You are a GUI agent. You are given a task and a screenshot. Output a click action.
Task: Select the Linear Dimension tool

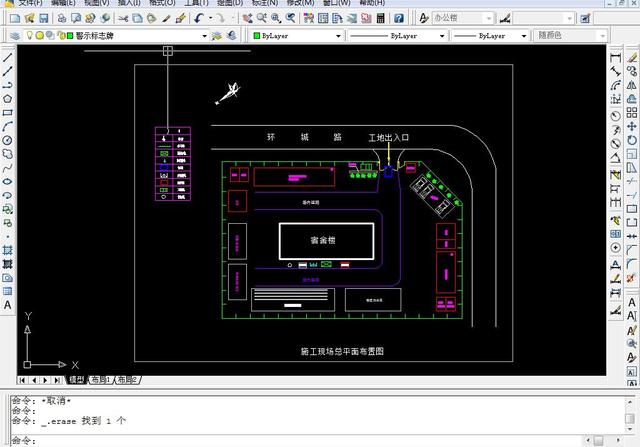[616, 58]
